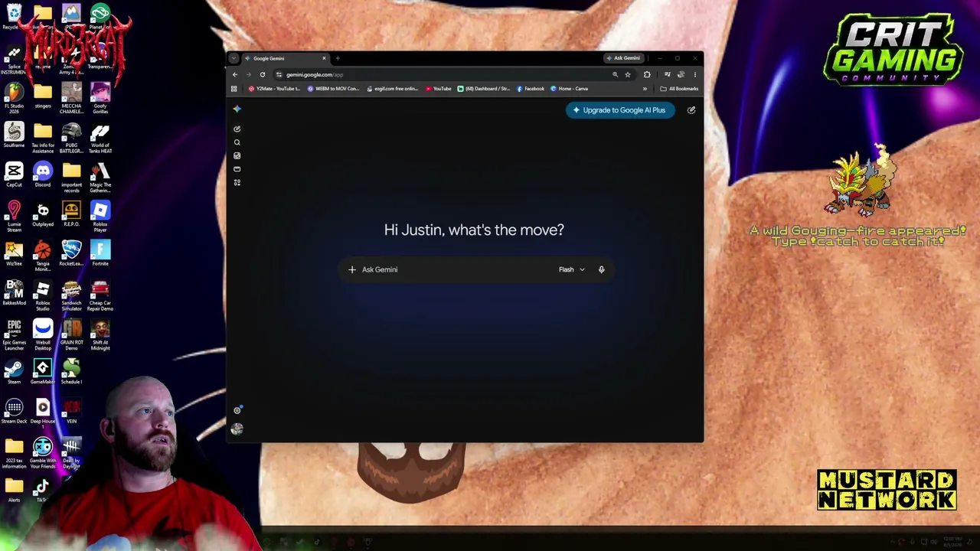Open the Recycle Bin on the desktop
Image resolution: width=980 pixels, height=551 pixels.
click(x=14, y=17)
